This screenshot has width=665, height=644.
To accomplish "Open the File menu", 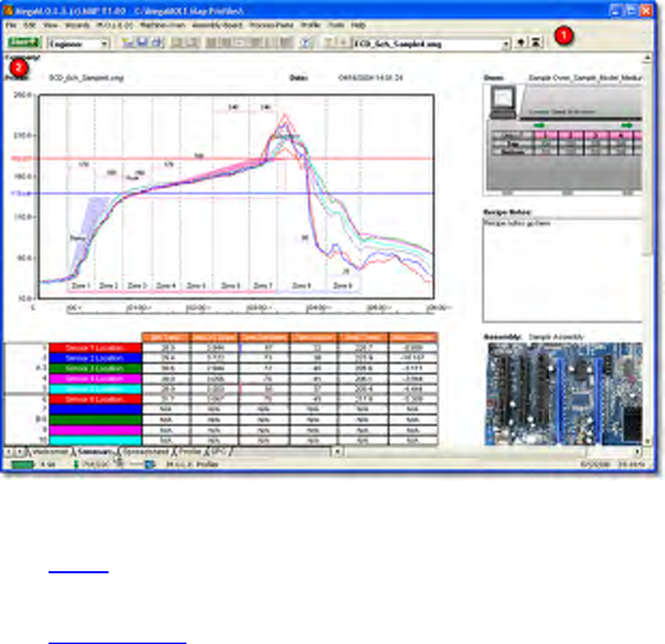I will coord(11,26).
